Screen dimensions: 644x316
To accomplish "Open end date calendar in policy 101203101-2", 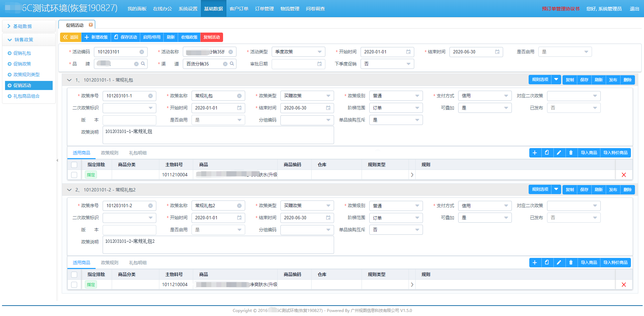I will 328,218.
